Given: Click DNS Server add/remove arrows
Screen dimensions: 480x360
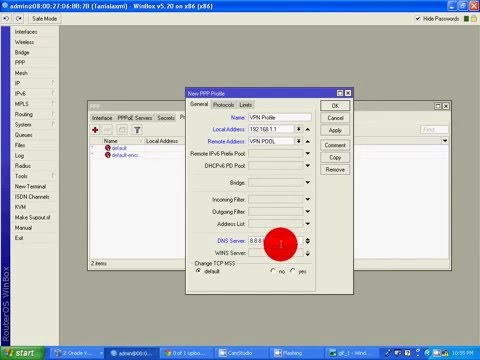Looking at the screenshot, I should click(308, 241).
